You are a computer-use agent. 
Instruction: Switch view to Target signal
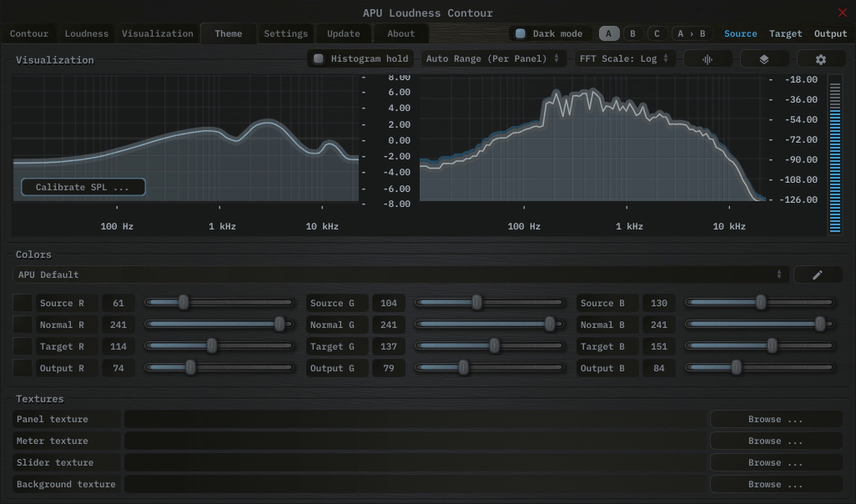pos(785,34)
